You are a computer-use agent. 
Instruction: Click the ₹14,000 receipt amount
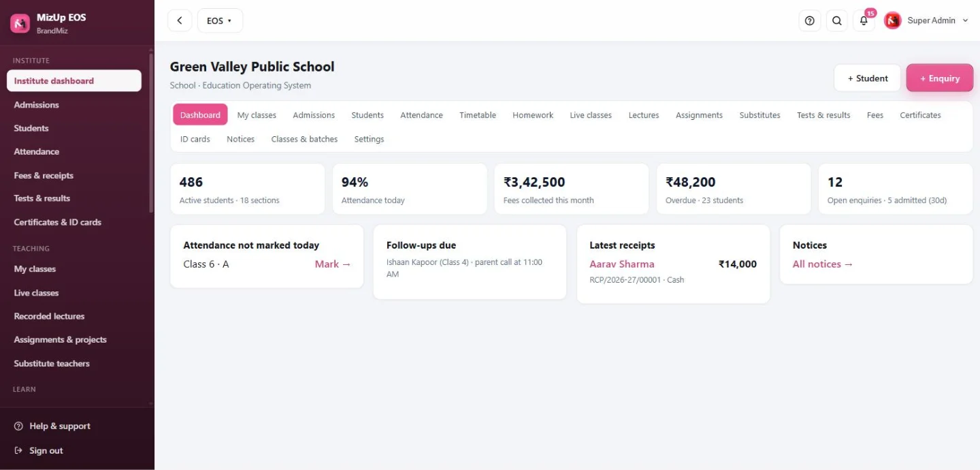pyautogui.click(x=738, y=264)
